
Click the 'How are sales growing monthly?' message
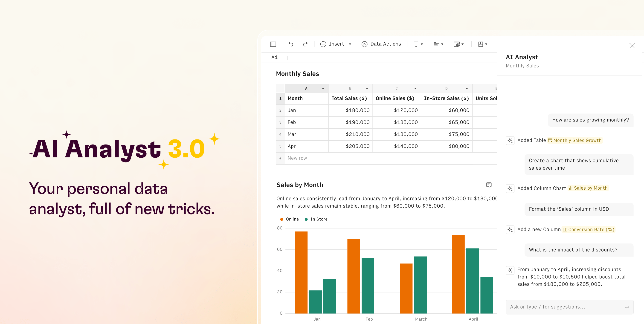point(591,120)
